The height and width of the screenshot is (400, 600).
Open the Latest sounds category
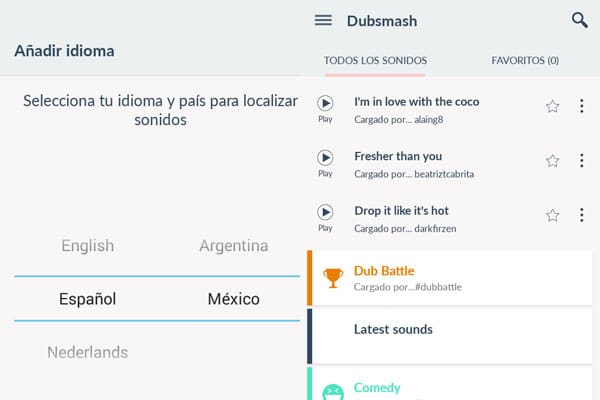coord(450,336)
